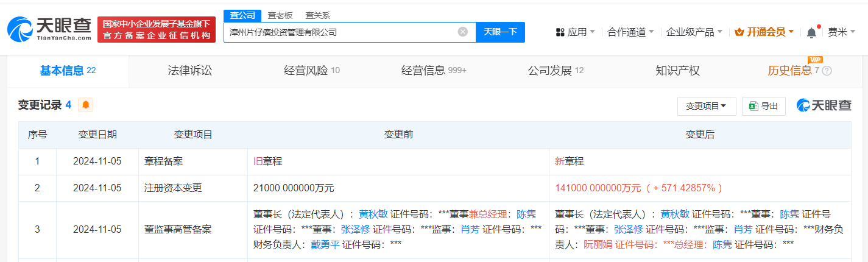The height and width of the screenshot is (262, 868).
Task: Click the 天眼一下 search button
Action: click(500, 32)
